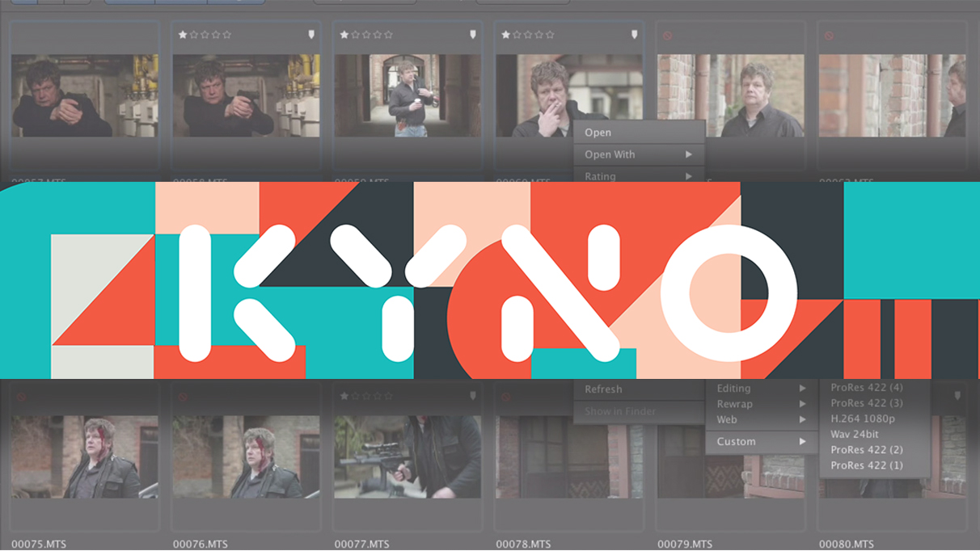Select the H.264 1080p preset
Viewport: 980px width, 551px height.
pos(863,419)
